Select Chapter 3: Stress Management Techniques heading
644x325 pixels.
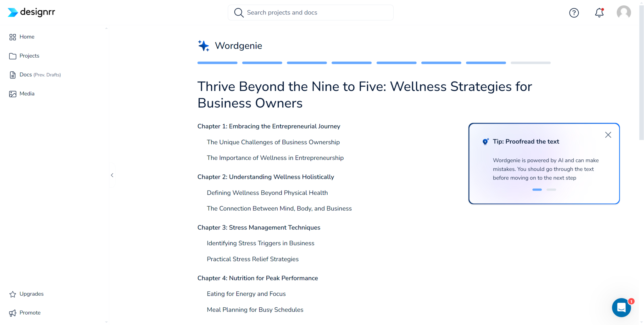tap(259, 227)
